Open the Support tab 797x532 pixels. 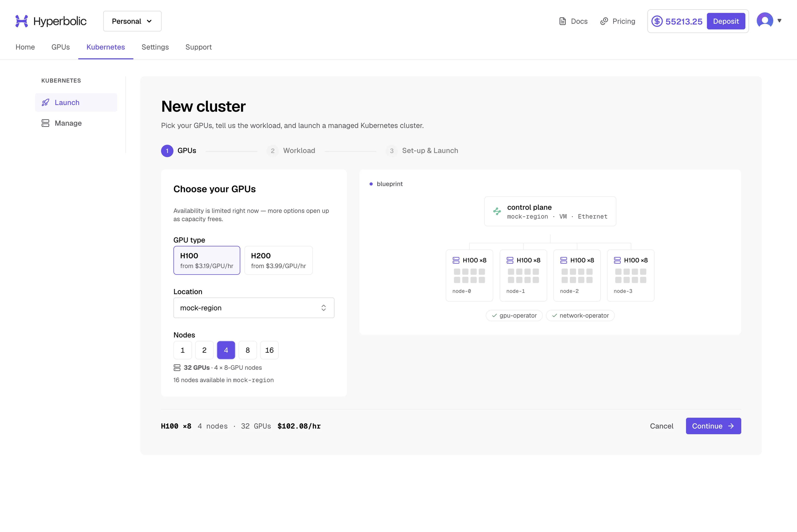[x=198, y=47]
